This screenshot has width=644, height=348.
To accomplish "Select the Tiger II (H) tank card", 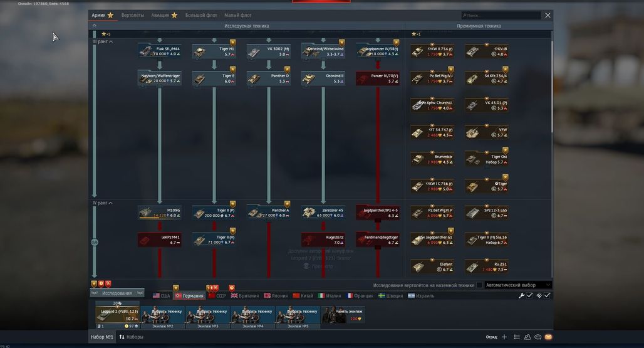I will [x=214, y=240].
